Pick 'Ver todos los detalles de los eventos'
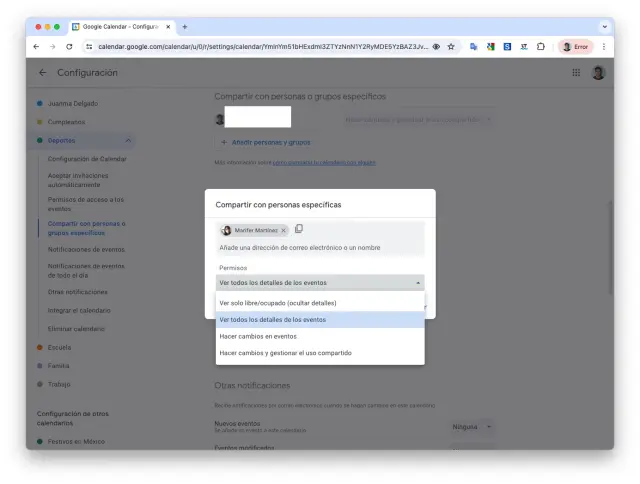 (x=272, y=319)
